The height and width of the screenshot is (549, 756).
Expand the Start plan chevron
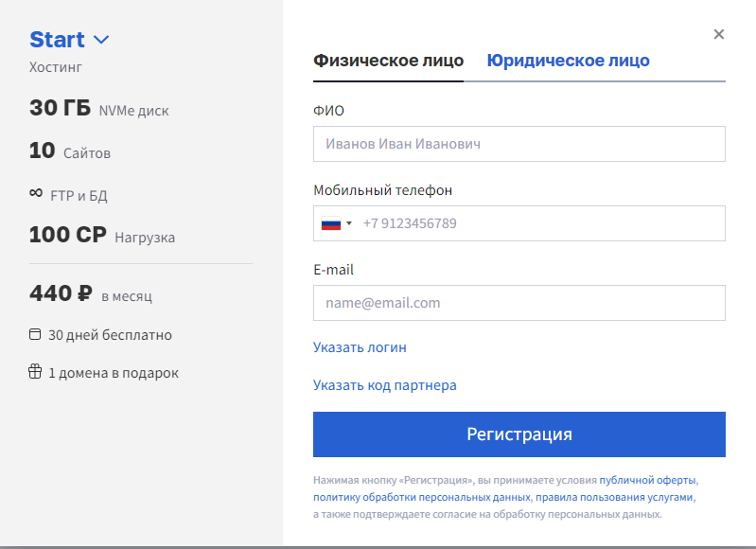(x=101, y=40)
